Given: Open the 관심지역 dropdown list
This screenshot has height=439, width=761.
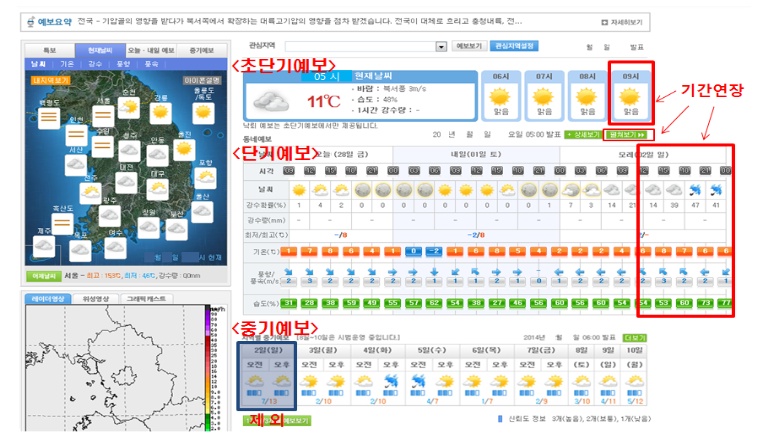Looking at the screenshot, I should (441, 46).
